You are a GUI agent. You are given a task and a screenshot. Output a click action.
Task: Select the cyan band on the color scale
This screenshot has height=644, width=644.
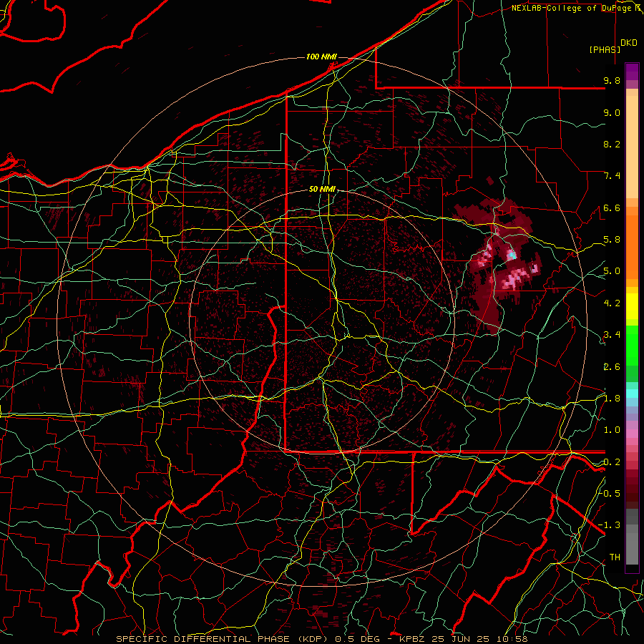pos(632,394)
